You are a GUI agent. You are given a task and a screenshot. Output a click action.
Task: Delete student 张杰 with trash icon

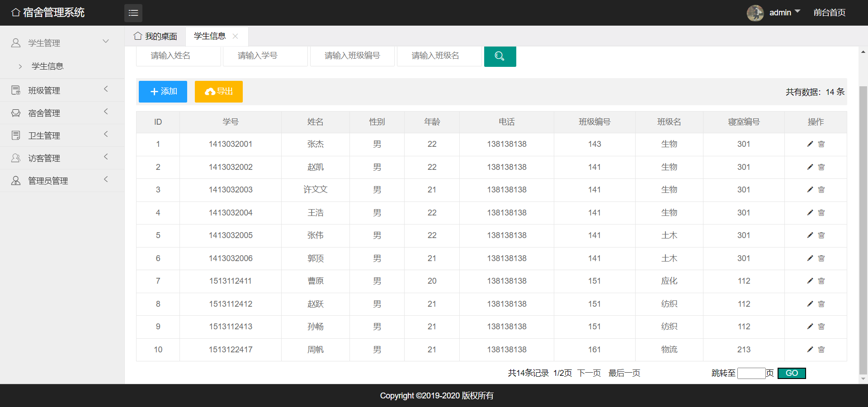point(821,144)
